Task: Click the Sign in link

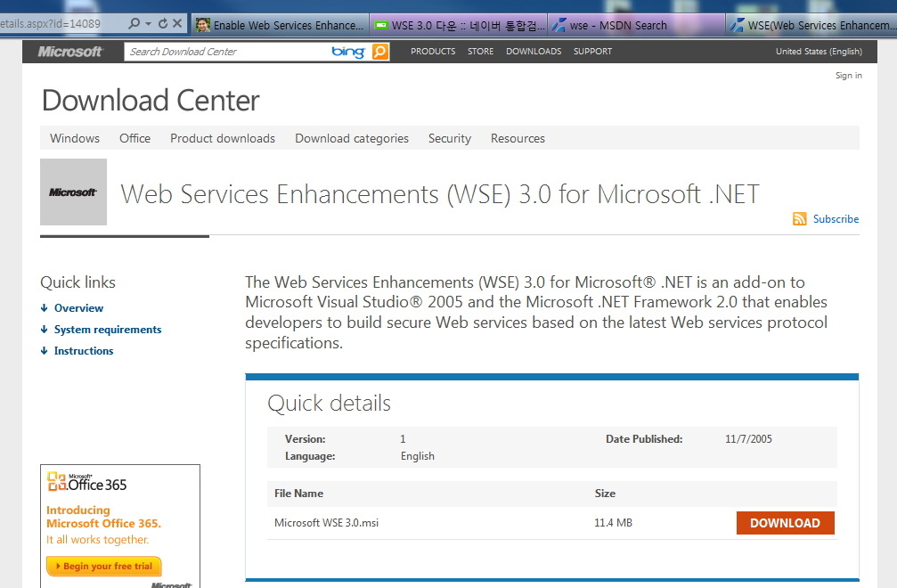Action: [848, 76]
